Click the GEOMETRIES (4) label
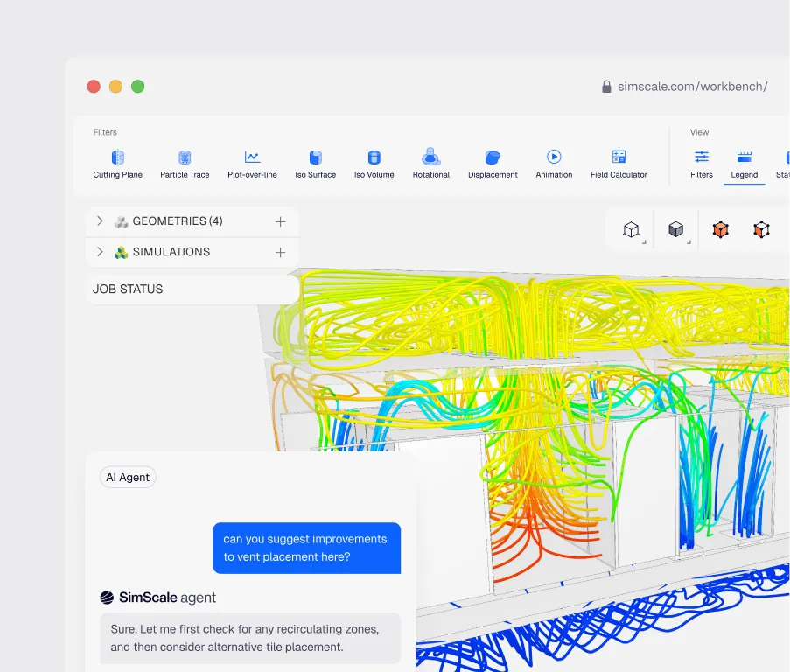Image resolution: width=790 pixels, height=672 pixels. (x=178, y=221)
